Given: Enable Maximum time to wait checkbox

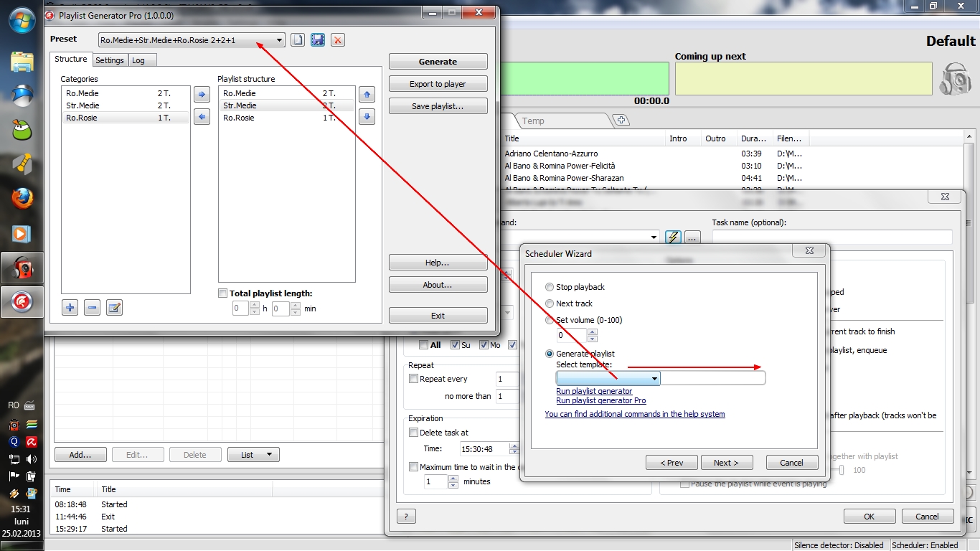Looking at the screenshot, I should (413, 467).
